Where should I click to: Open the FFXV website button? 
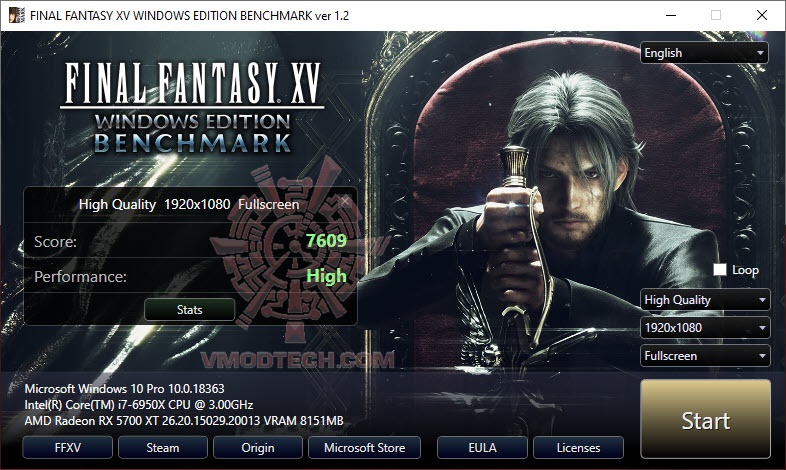tap(67, 447)
